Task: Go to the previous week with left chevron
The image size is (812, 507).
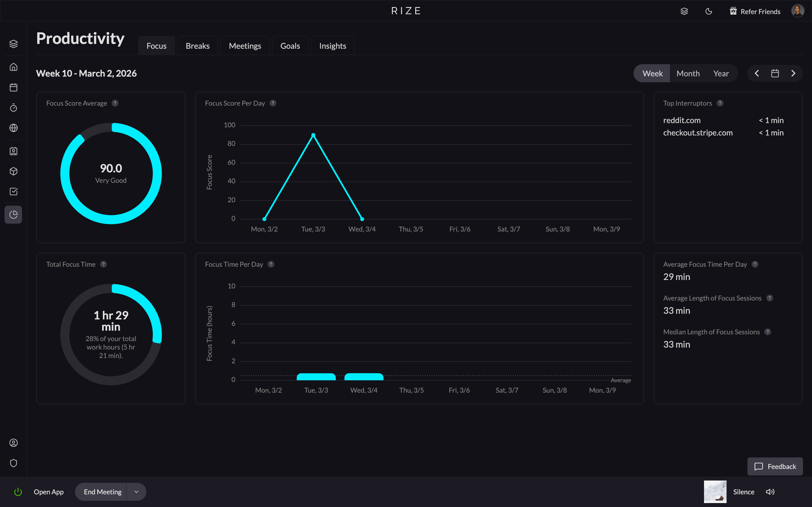Action: 757,73
